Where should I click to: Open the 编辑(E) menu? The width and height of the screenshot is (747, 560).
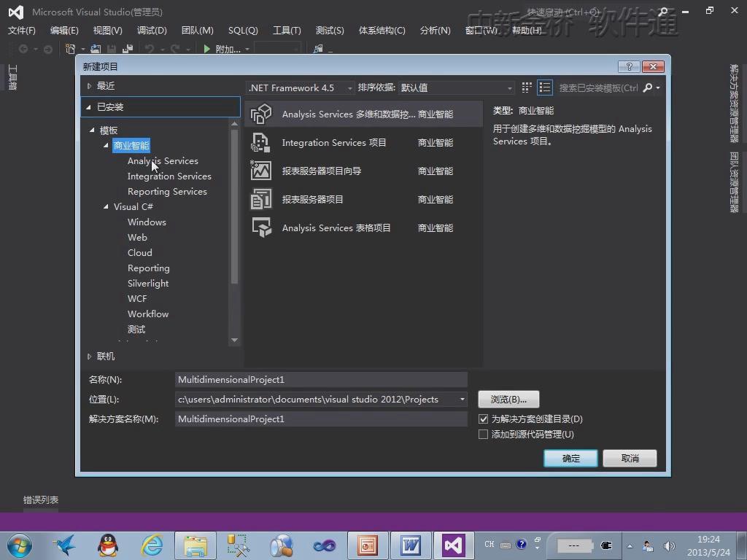pos(64,31)
